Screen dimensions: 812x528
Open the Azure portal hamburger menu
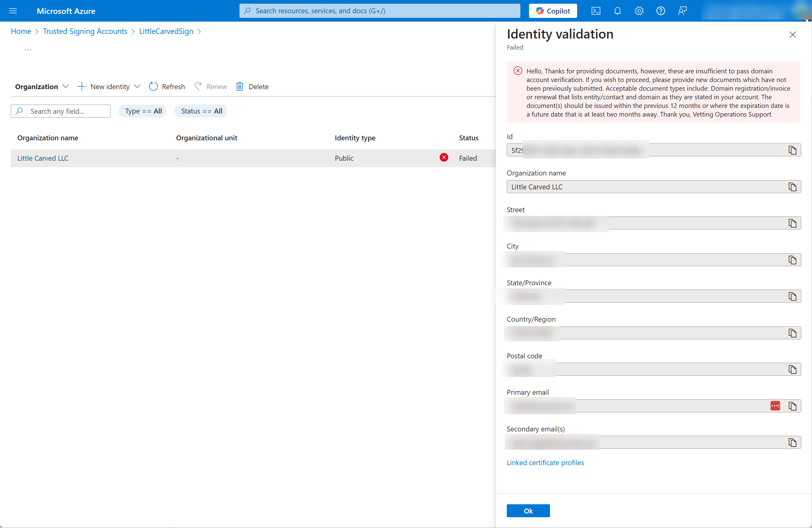coord(13,11)
